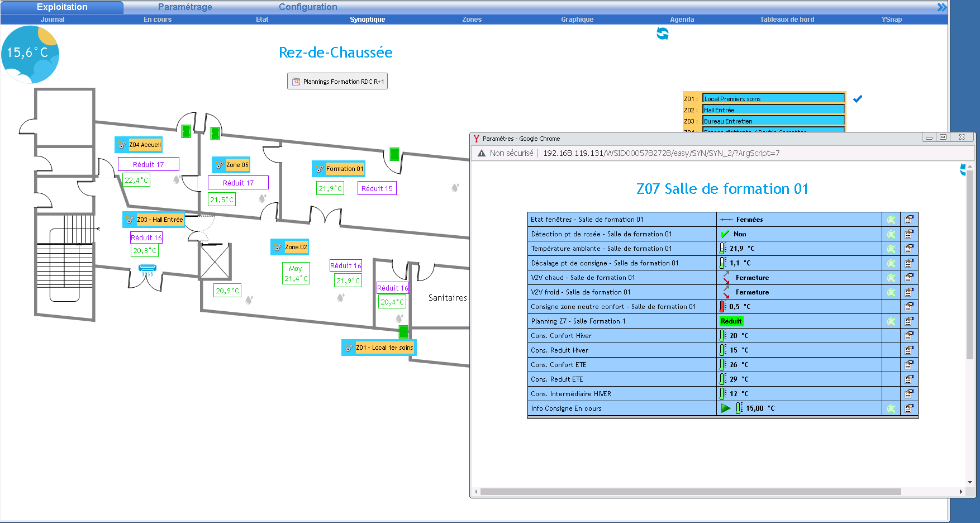This screenshot has height=523, width=980.
Task: Click the Sanitaires label on floor plan
Action: (x=448, y=298)
